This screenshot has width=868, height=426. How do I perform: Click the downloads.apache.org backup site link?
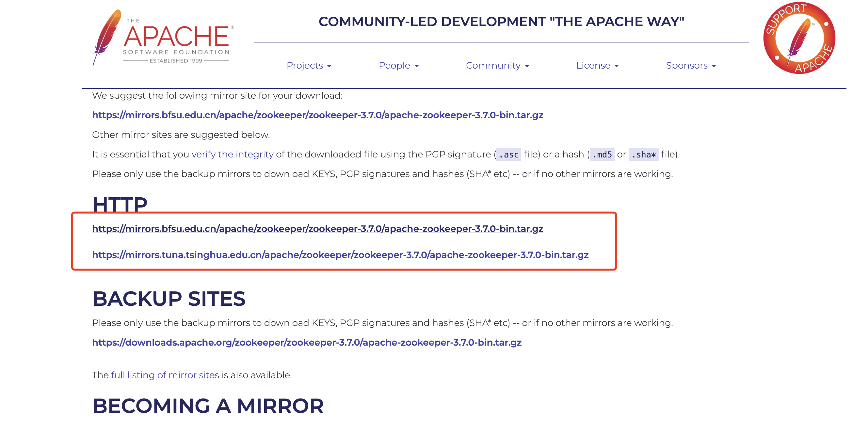(x=307, y=342)
